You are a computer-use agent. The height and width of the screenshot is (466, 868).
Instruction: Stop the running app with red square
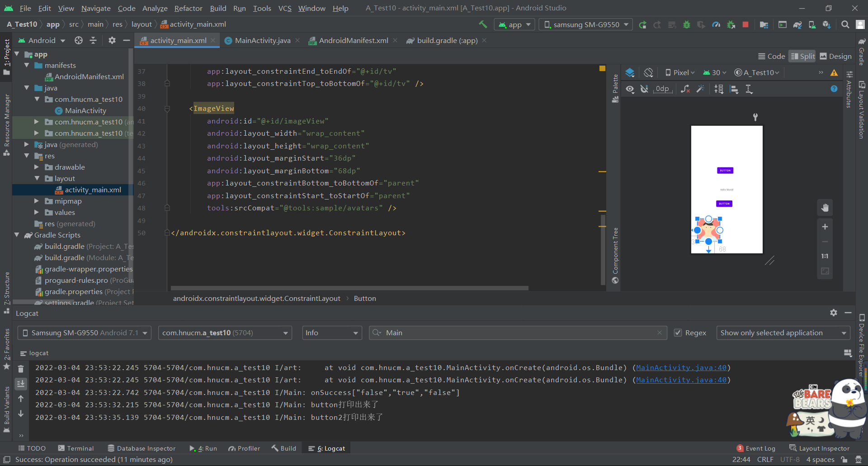[x=745, y=25]
